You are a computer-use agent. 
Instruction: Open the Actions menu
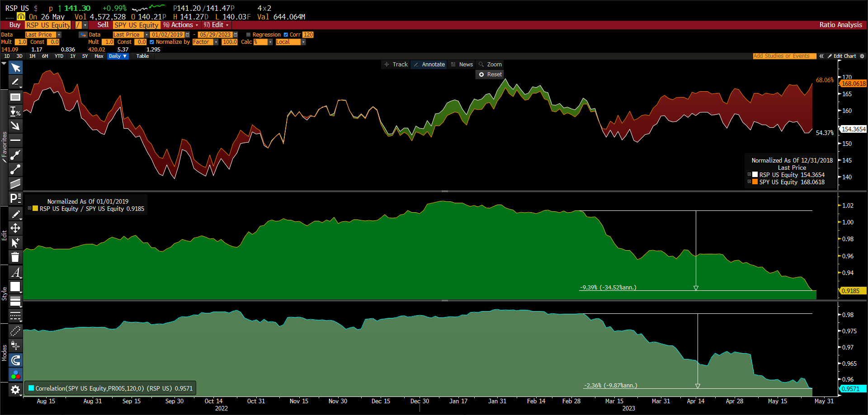(181, 25)
